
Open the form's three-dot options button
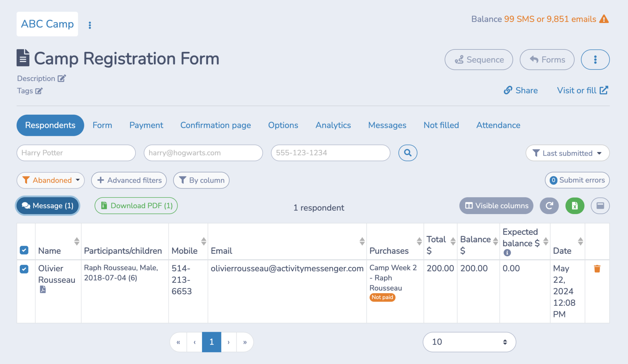(595, 59)
